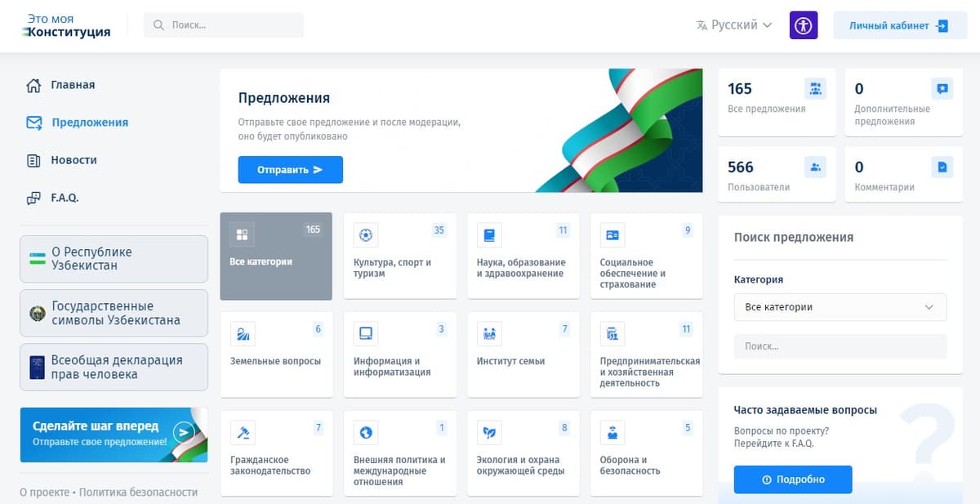This screenshot has height=504, width=980.
Task: Click the Сделайте шаг вперед banner
Action: point(114,435)
